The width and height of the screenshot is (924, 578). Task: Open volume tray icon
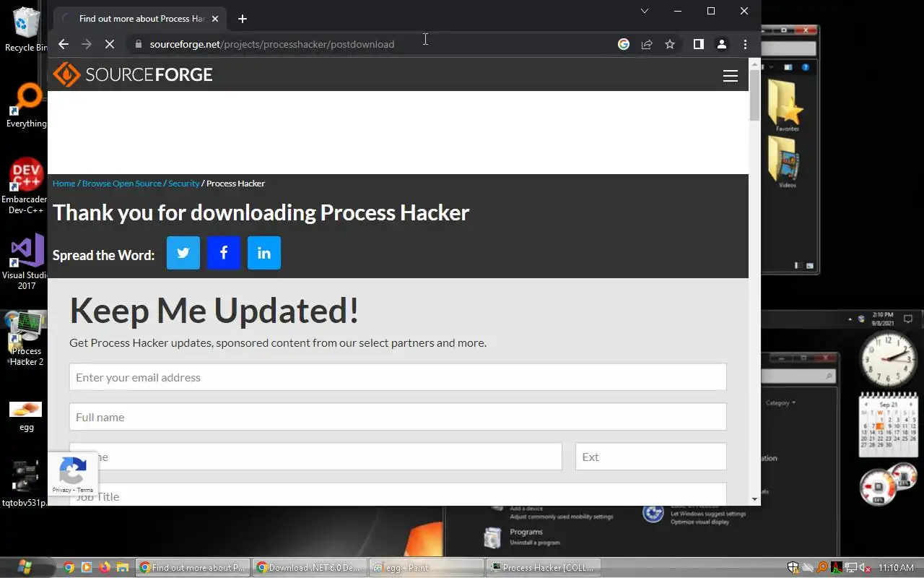pyautogui.click(x=865, y=568)
